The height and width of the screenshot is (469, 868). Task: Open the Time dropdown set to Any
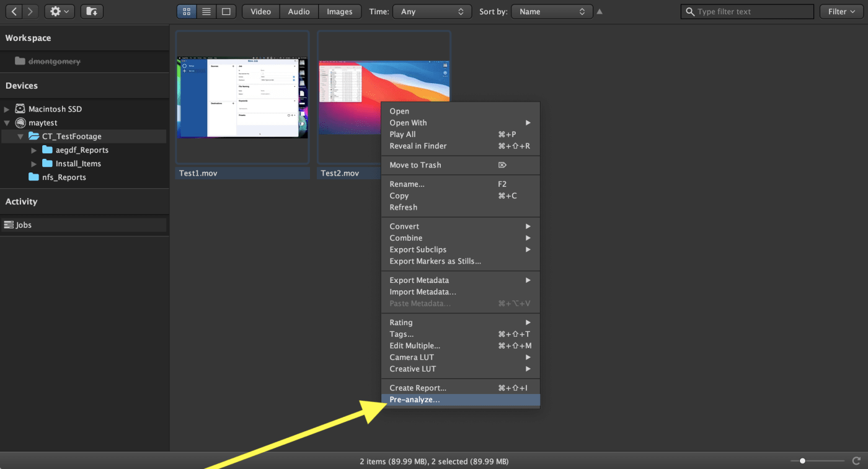[x=432, y=12]
